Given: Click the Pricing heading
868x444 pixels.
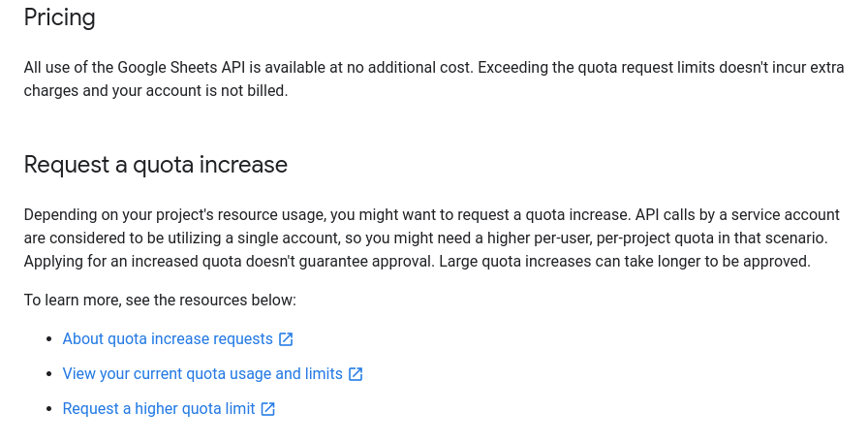Looking at the screenshot, I should (60, 17).
